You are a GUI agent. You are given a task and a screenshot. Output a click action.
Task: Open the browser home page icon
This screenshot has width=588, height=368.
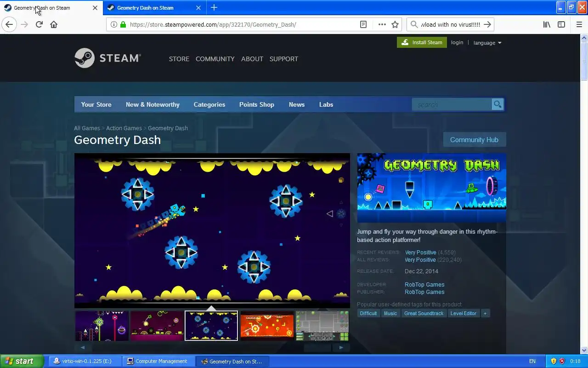(54, 24)
